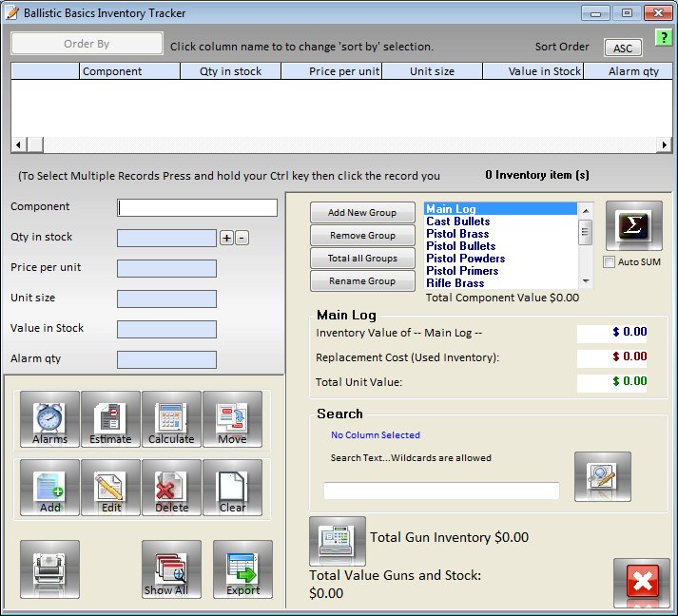Click the Move records icon
This screenshot has height=616, width=678.
[232, 419]
